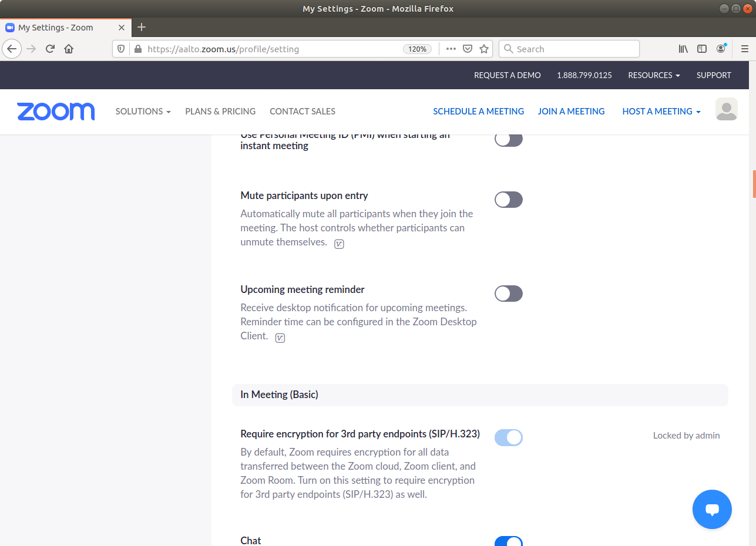Screen dimensions: 756x546
Task: Open Firefox hamburger menu
Action: point(744,49)
